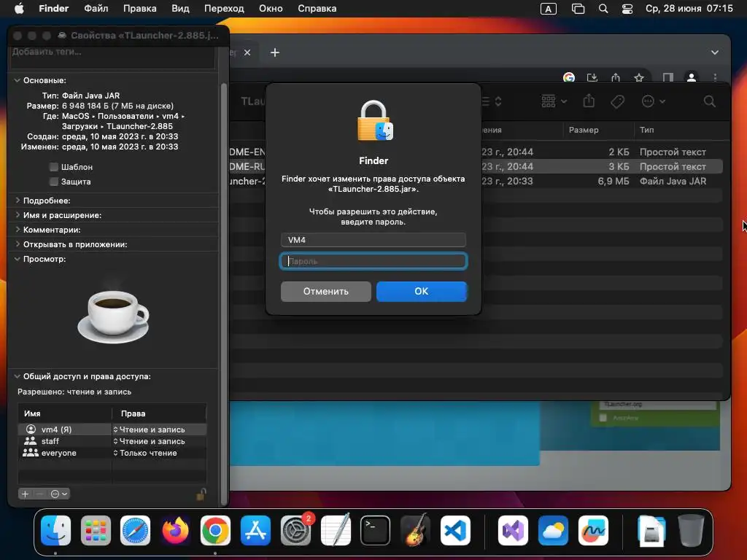This screenshot has height=560, width=747.
Task: Open App Store from the Dock
Action: click(255, 530)
